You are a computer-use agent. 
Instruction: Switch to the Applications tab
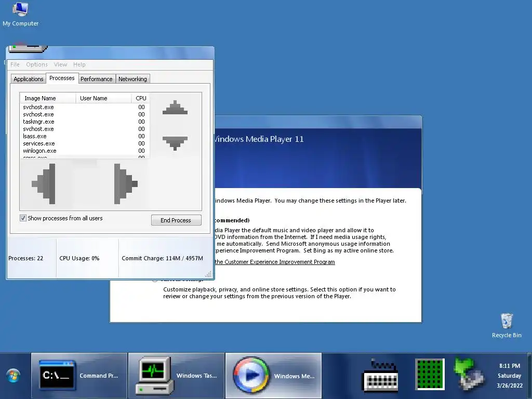pos(29,79)
